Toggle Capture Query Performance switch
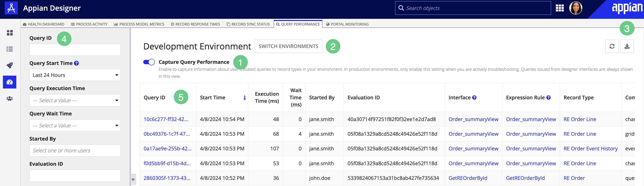Viewport: 644px width, 186px height. point(149,62)
